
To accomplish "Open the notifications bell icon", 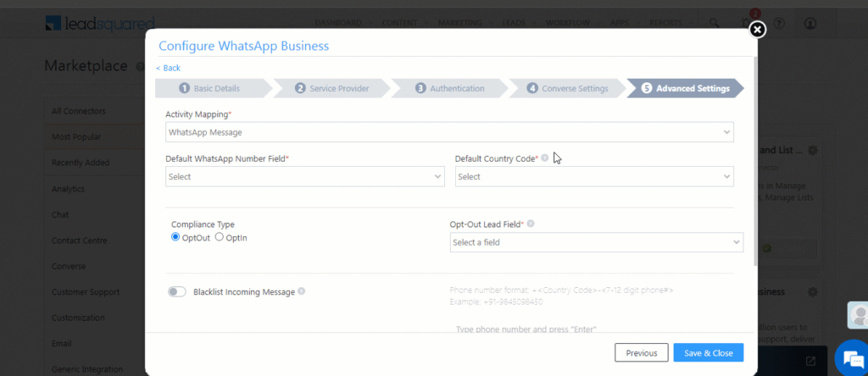I will coord(747,23).
